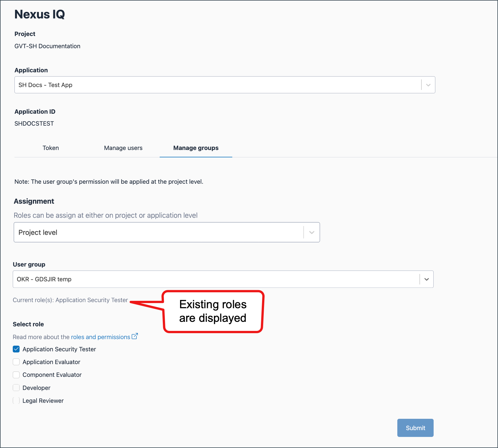
Task: Tick the Component Evaluator checkbox
Action: [16, 375]
